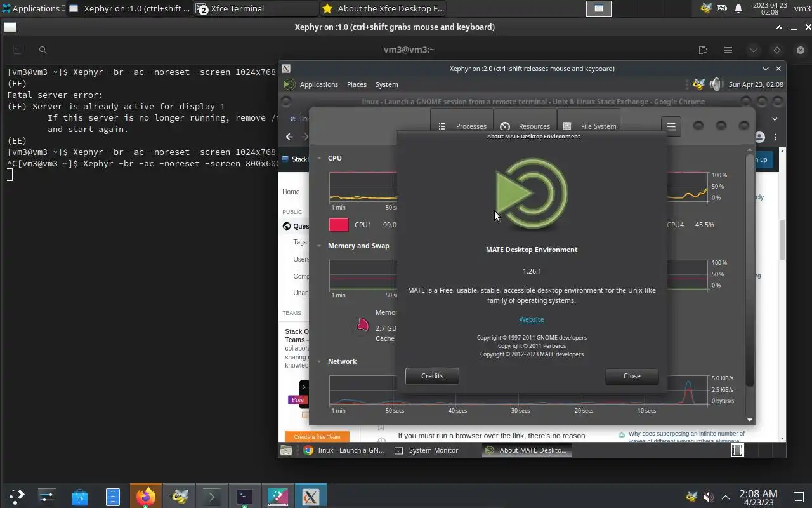The width and height of the screenshot is (812, 508).
Task: Close the About MATE dialog
Action: click(x=632, y=376)
